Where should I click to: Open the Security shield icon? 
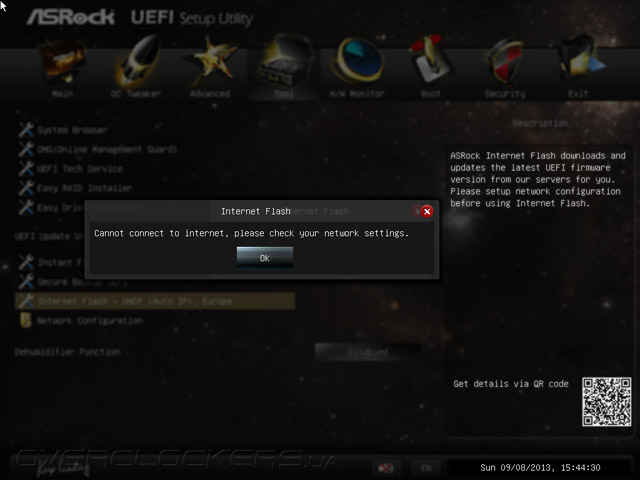[504, 61]
